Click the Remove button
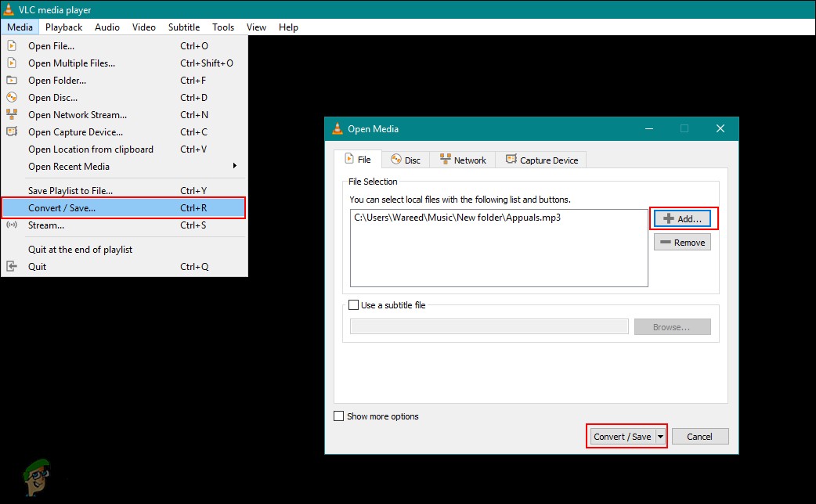This screenshot has width=816, height=504. point(682,242)
